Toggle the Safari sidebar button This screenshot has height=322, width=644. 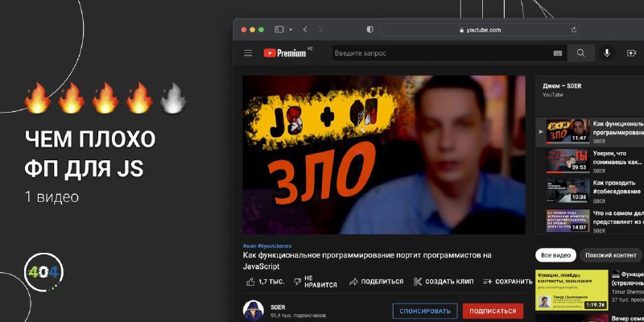pyautogui.click(x=279, y=30)
